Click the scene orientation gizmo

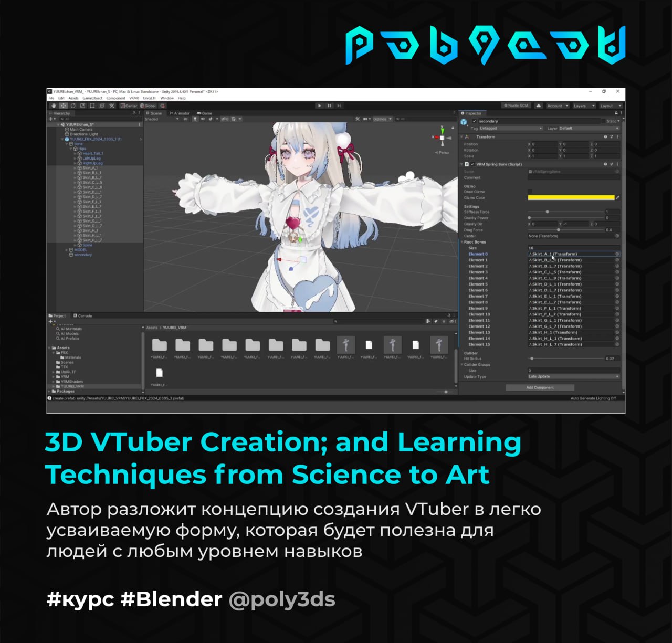pos(443,138)
